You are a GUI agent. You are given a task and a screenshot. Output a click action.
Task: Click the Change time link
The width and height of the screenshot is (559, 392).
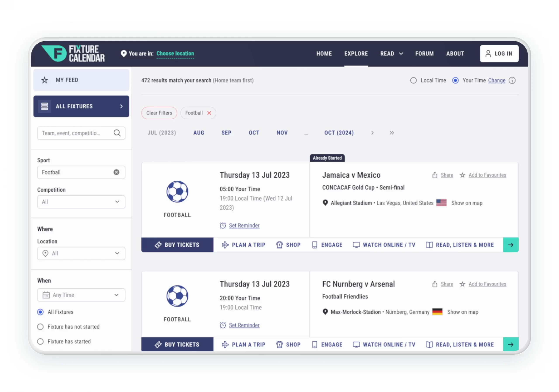[x=497, y=80]
